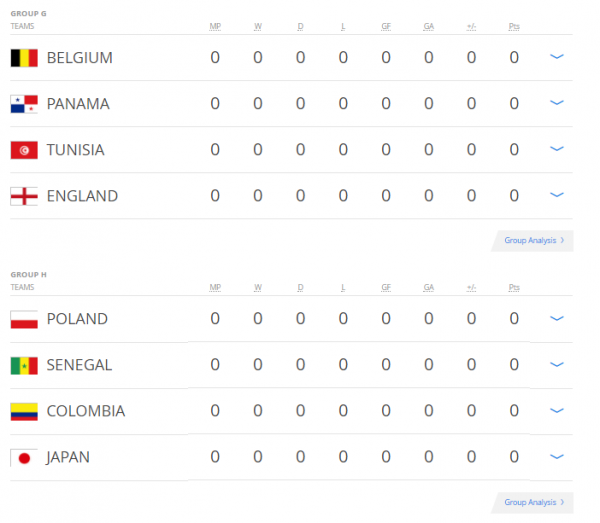Screen dimensions: 600x523
Task: Expand England team details chevron
Action: (x=557, y=195)
